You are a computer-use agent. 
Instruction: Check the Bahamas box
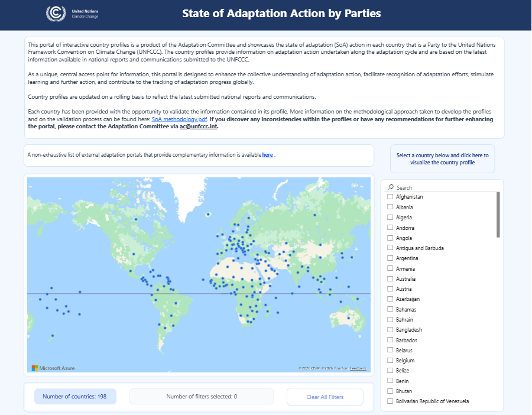390,309
